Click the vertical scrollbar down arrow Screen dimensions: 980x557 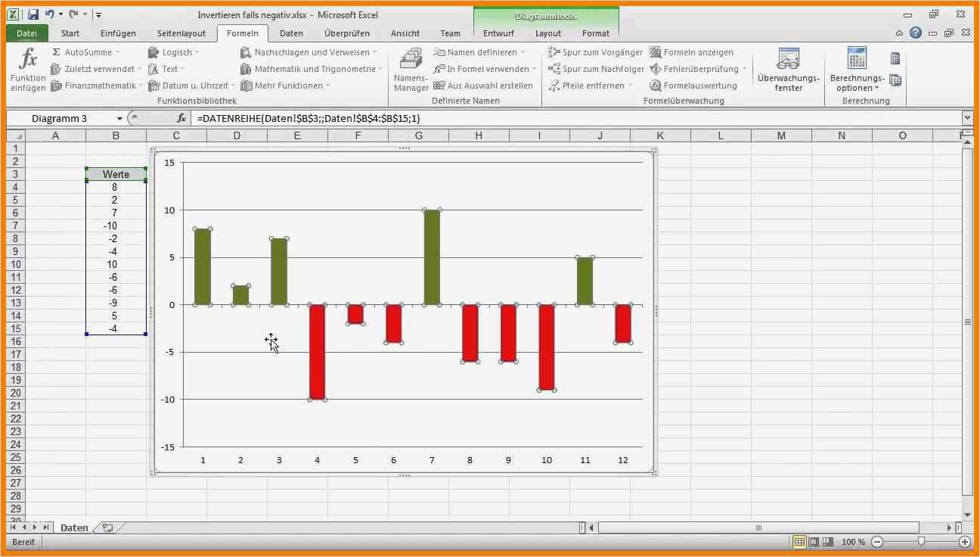click(967, 515)
